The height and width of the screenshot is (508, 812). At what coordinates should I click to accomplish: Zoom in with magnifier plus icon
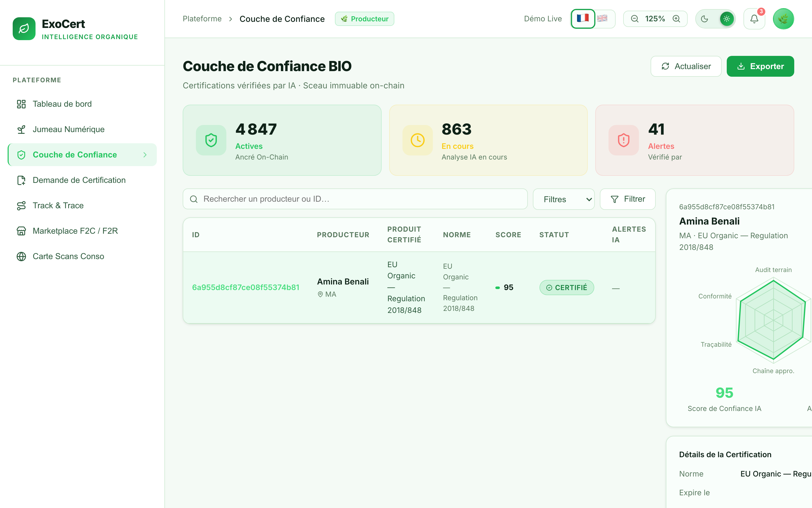(676, 19)
